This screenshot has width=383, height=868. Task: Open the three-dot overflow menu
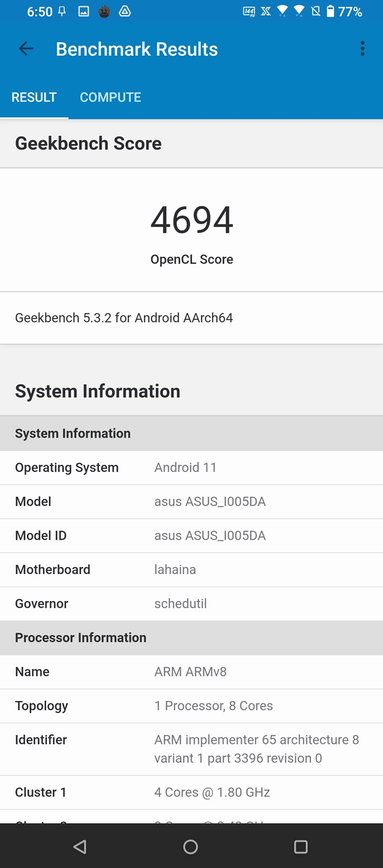(x=362, y=49)
